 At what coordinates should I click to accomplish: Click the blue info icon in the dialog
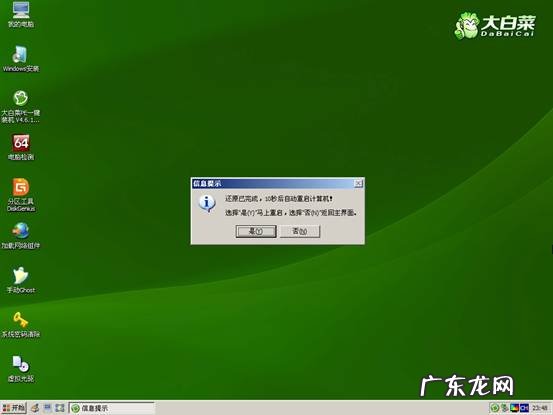tap(207, 203)
